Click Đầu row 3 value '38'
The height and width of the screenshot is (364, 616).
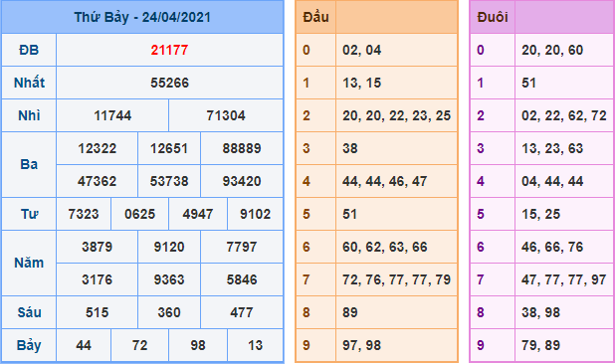point(350,148)
